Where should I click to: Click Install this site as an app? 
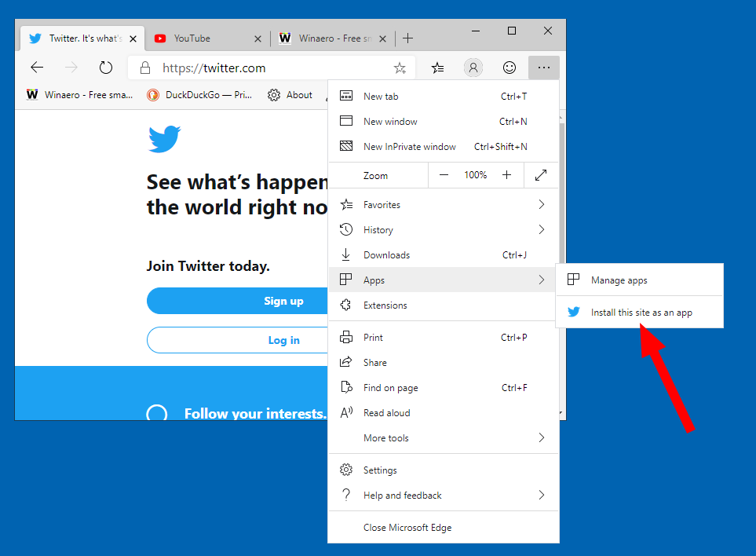pos(640,312)
